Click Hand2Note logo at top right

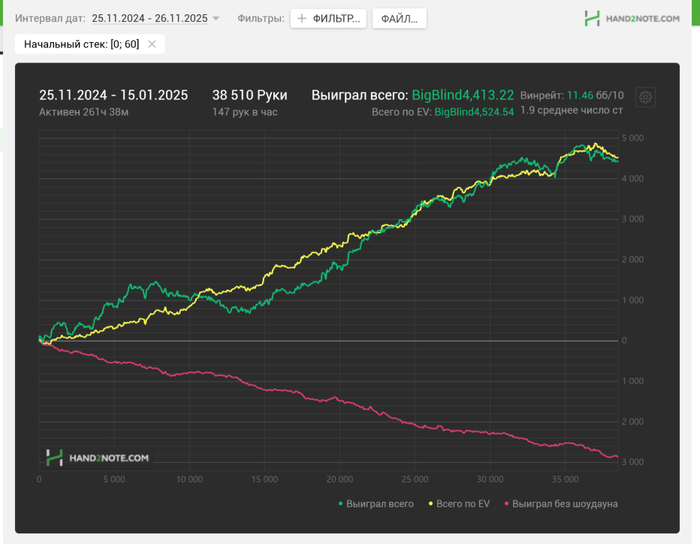(632, 18)
